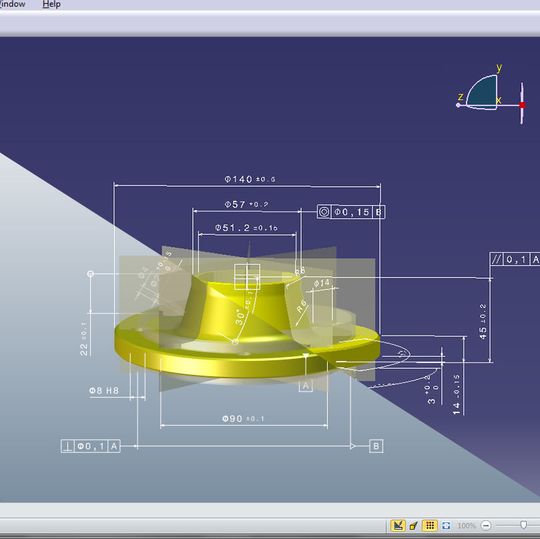Select the 3 +0.2 0 dimension
Screen dimensions: 540x539
[x=433, y=390]
